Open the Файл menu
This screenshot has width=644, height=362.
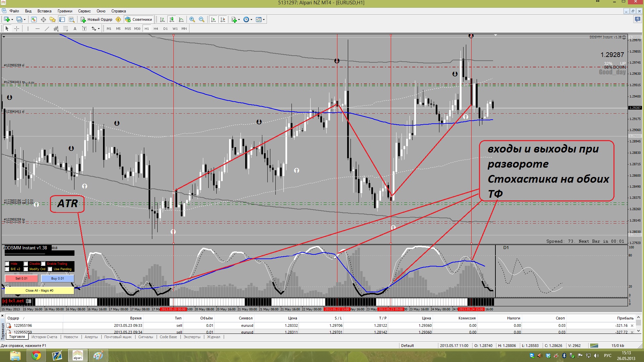(14, 11)
